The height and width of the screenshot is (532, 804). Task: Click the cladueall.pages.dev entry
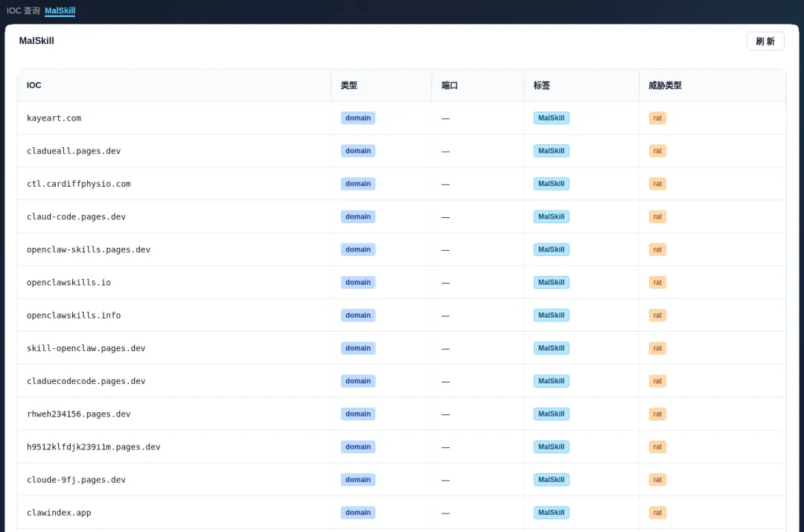(74, 151)
